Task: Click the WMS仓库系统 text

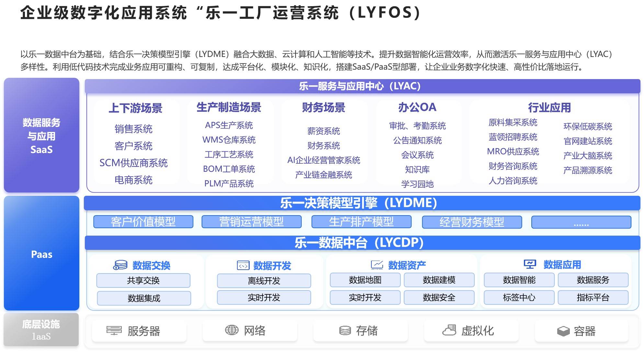Action: click(229, 140)
